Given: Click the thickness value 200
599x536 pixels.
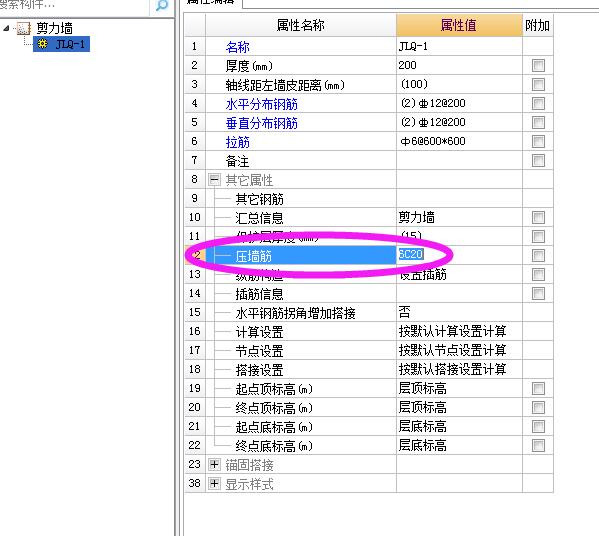Looking at the screenshot, I should point(459,65).
